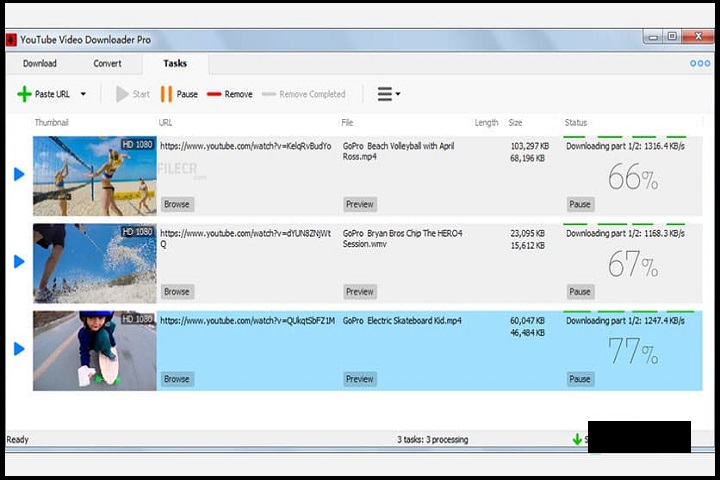Click the progress bar above 66% status
This screenshot has width=720, height=480.
pyautogui.click(x=625, y=137)
